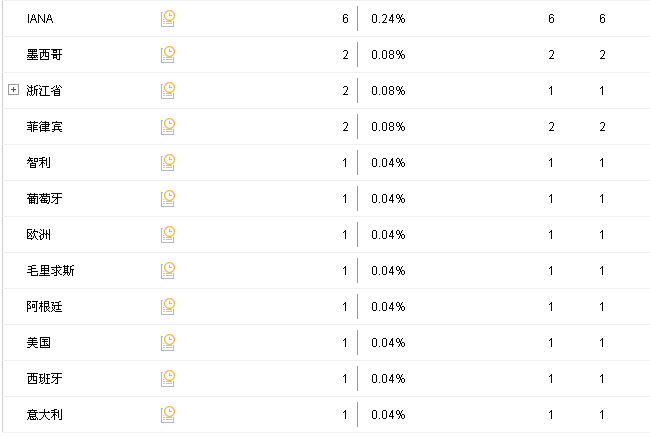Open history report icon for 智利 row
This screenshot has width=650, height=437.
click(168, 163)
